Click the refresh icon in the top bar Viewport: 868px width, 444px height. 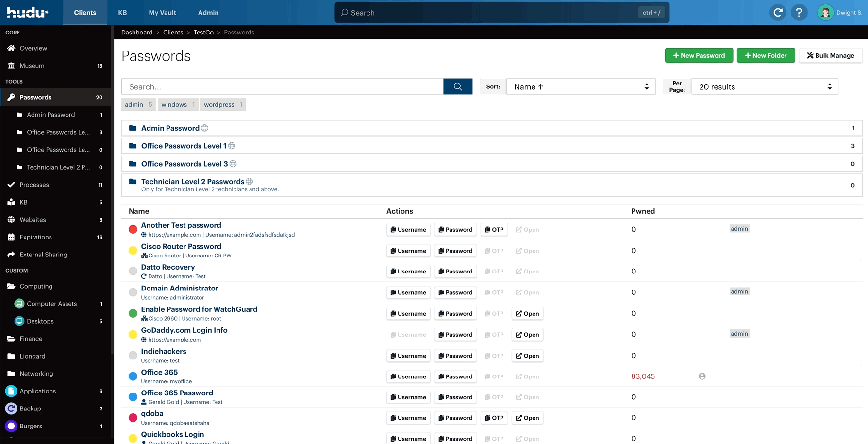tap(778, 12)
